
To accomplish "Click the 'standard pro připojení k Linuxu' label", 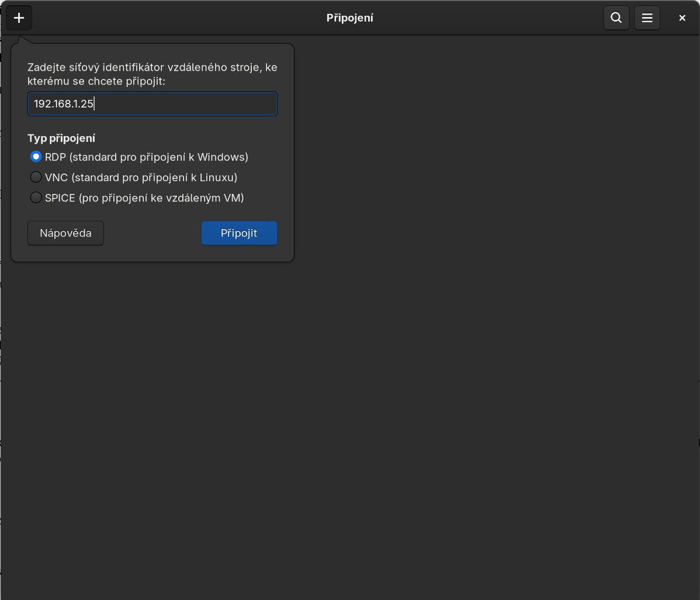I will click(x=154, y=178).
